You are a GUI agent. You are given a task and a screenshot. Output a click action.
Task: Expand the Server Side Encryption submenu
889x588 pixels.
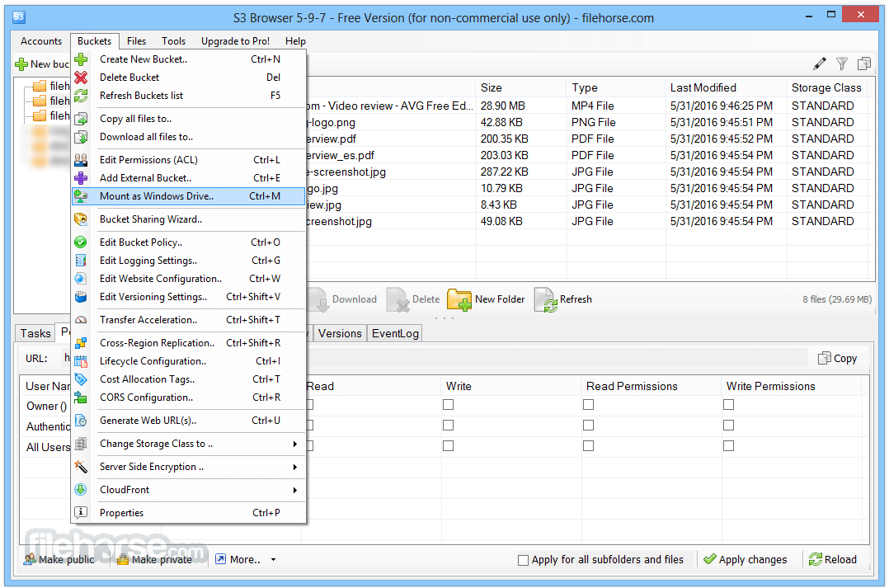point(295,468)
